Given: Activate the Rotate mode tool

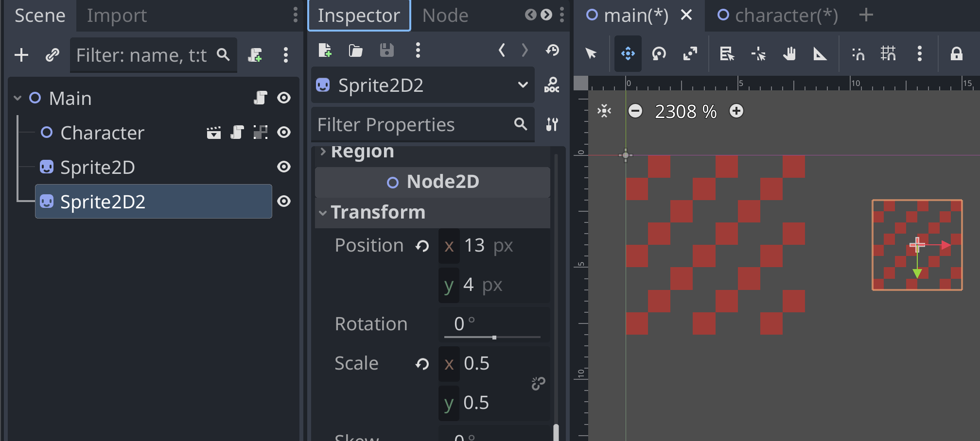Looking at the screenshot, I should [659, 53].
